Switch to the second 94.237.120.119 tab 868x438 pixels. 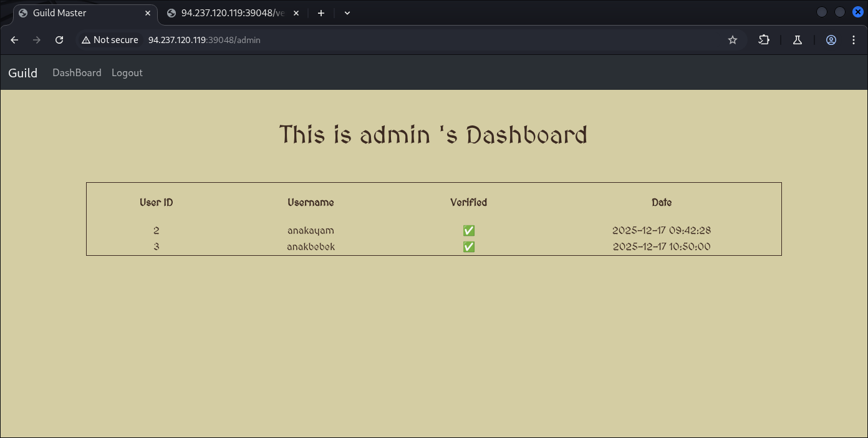click(231, 13)
